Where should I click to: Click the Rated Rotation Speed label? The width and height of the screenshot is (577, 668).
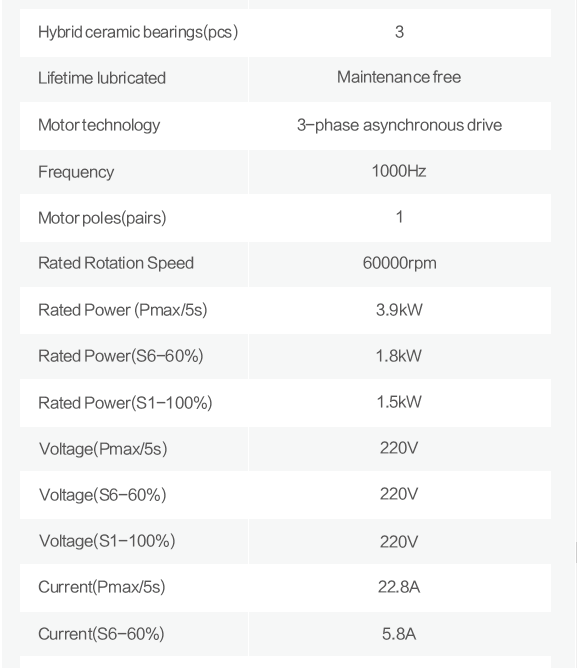[116, 263]
